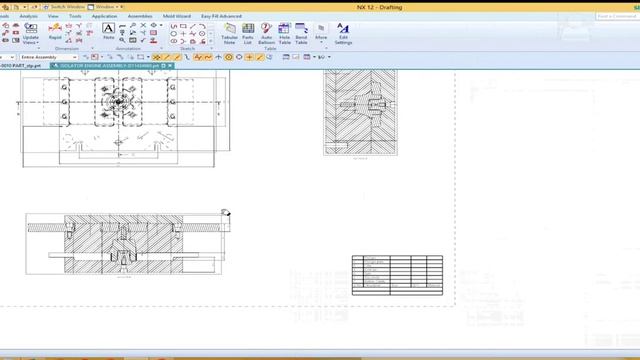Image resolution: width=640 pixels, height=360 pixels.
Task: Select the Studio Spline sketch tool
Action: tap(193, 33)
